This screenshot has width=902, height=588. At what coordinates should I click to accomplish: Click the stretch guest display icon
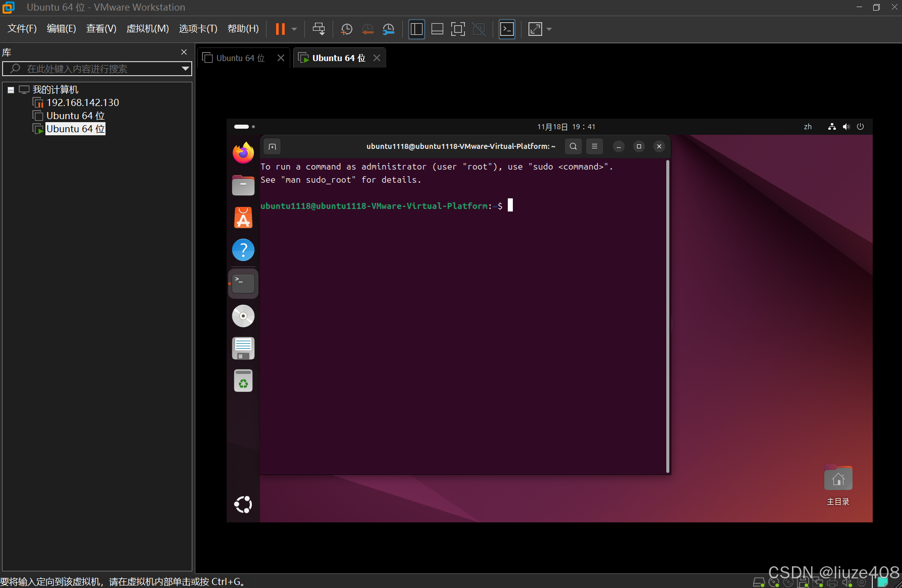coord(535,29)
